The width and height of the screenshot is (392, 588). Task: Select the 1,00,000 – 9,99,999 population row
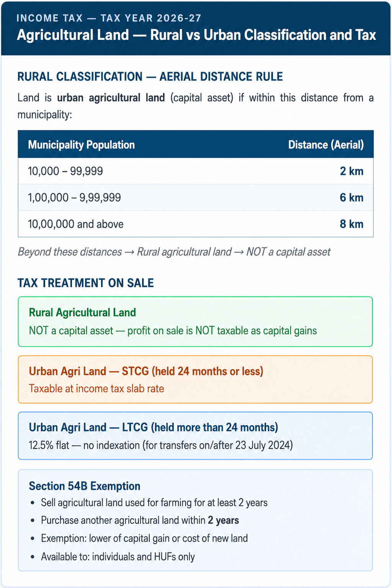[196, 198]
